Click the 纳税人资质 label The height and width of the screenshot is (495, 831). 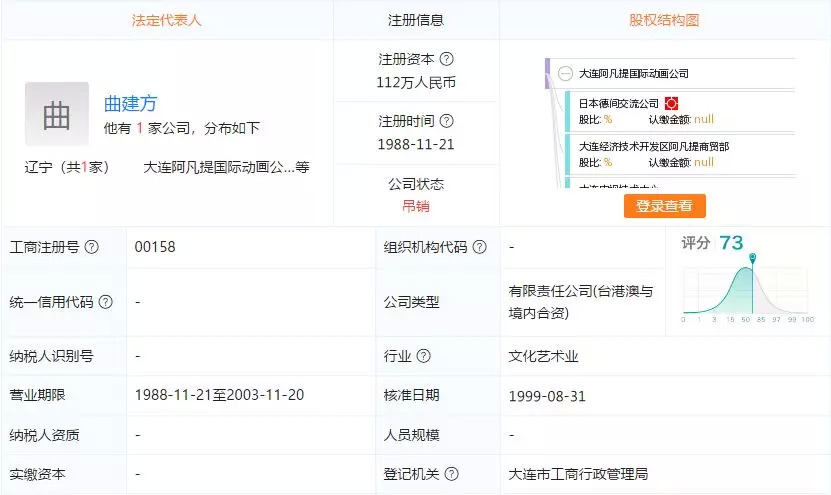(x=45, y=435)
